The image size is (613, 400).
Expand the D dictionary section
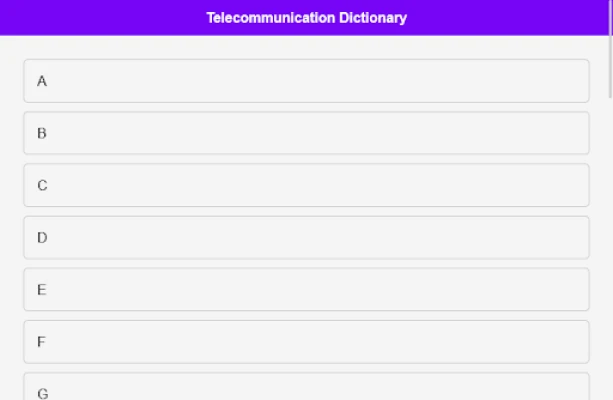[x=306, y=238]
